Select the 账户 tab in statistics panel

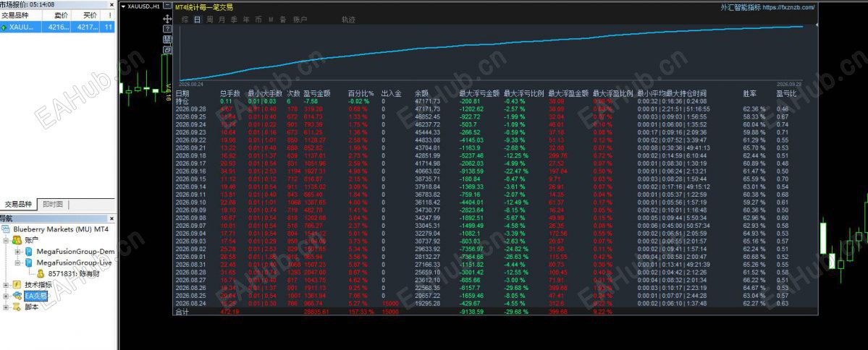coord(300,20)
